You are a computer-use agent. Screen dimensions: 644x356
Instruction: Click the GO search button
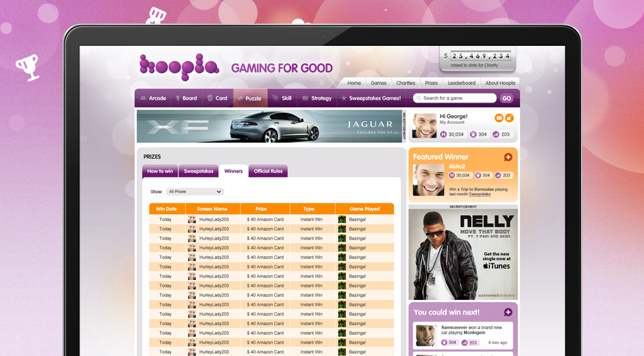click(x=506, y=98)
